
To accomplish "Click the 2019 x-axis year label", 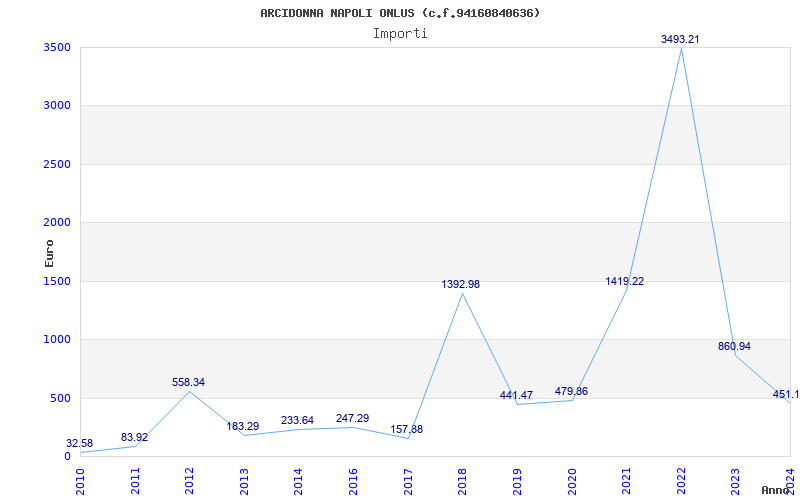I will [x=517, y=481].
